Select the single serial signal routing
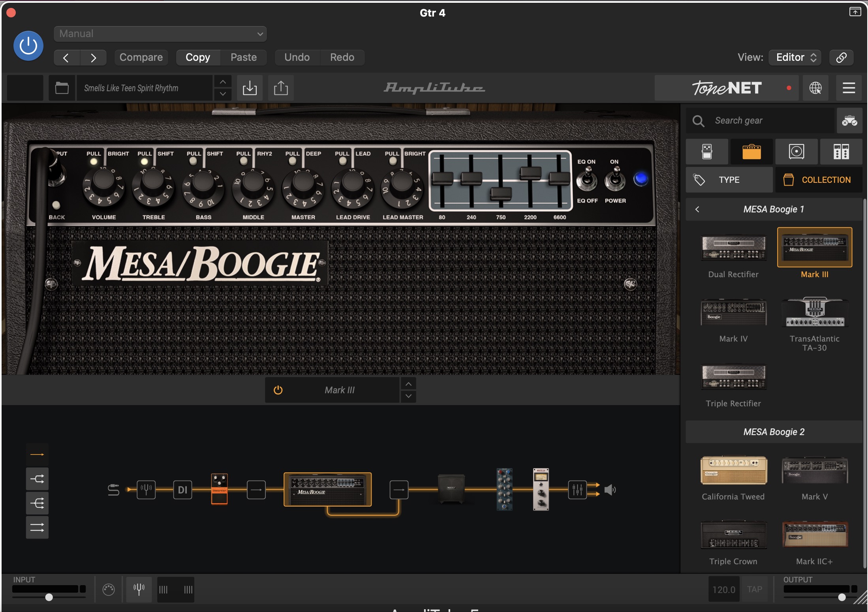Screen dimensions: 868x612 (37, 454)
